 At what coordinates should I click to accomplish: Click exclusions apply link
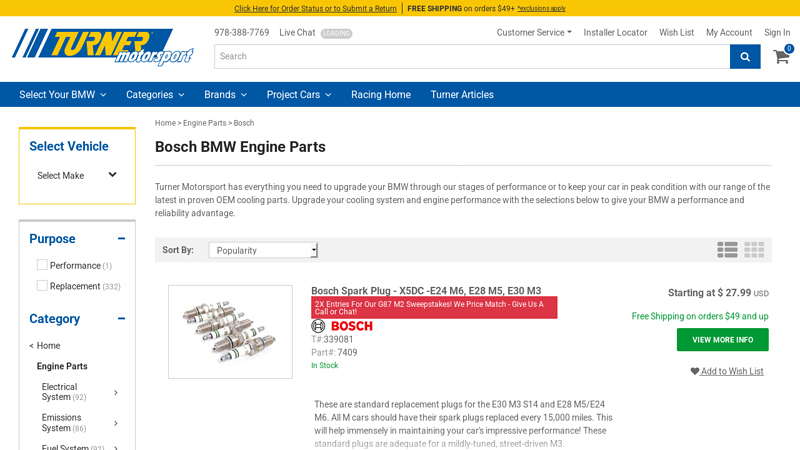pyautogui.click(x=541, y=9)
